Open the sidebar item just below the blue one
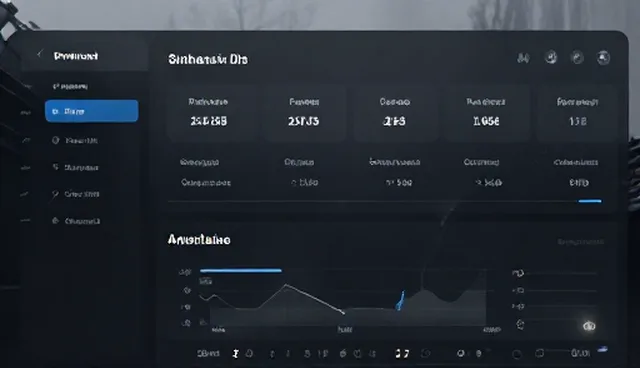 coord(76,141)
